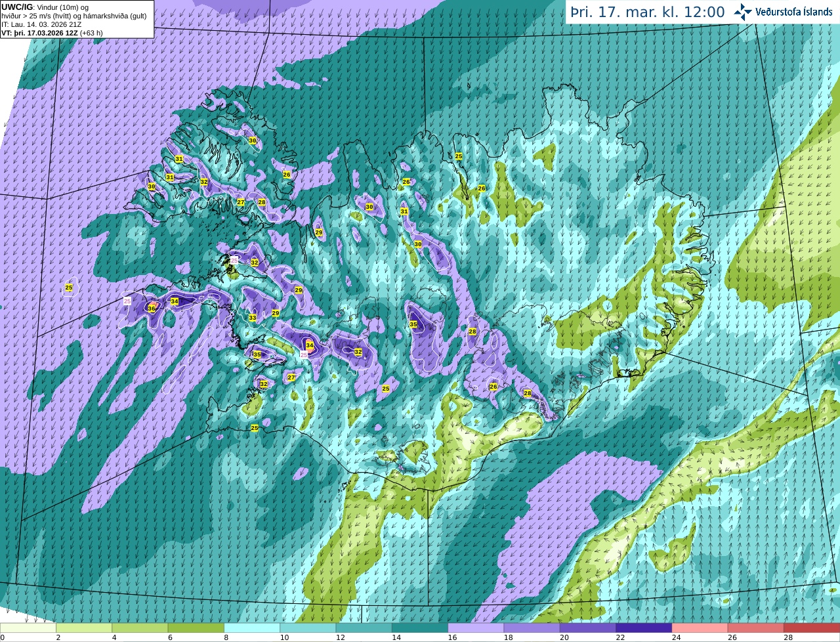The height and width of the screenshot is (642, 840).
Task: Pick the light green 4–6 legend swatch
Action: point(140,628)
